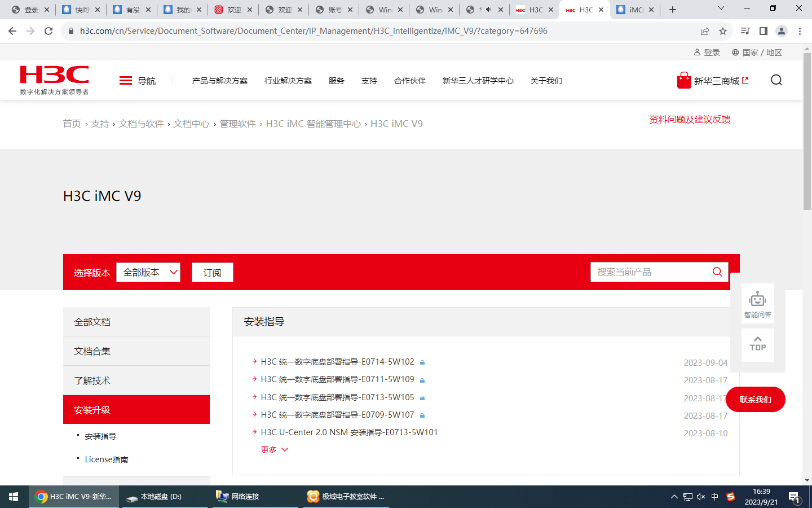Go back using browser back arrow
Screen dimensions: 812x508
pyautogui.click(x=12, y=31)
